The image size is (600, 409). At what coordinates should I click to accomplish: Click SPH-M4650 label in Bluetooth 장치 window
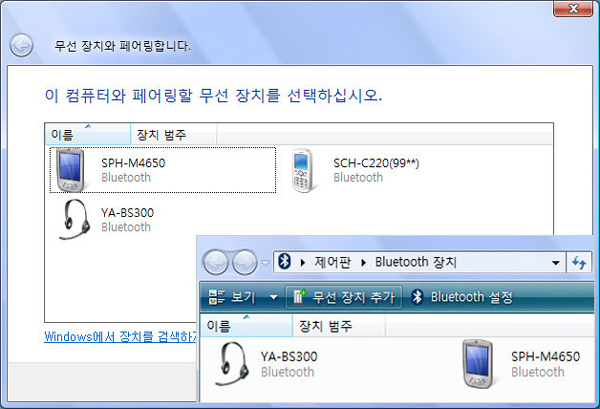[545, 357]
